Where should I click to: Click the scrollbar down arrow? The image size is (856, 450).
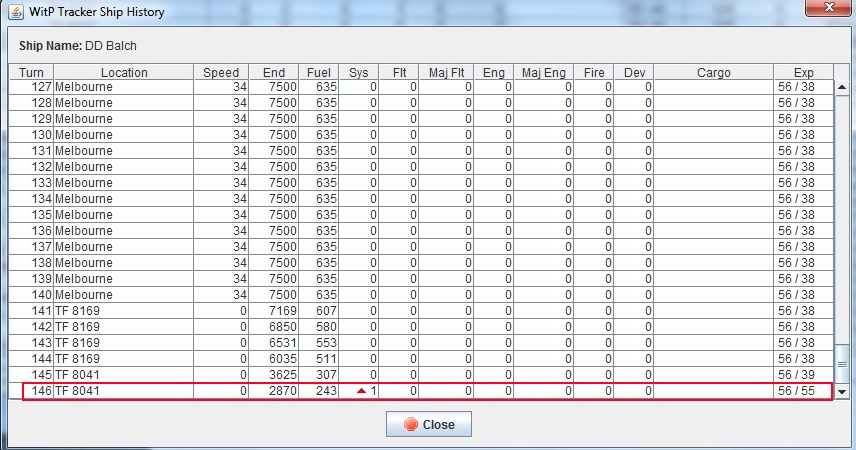click(842, 392)
